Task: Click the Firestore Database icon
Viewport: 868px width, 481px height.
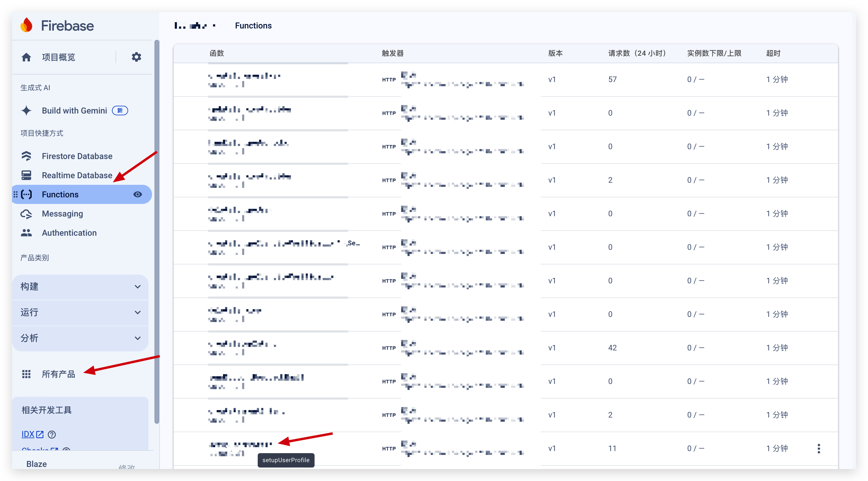Action: (26, 156)
